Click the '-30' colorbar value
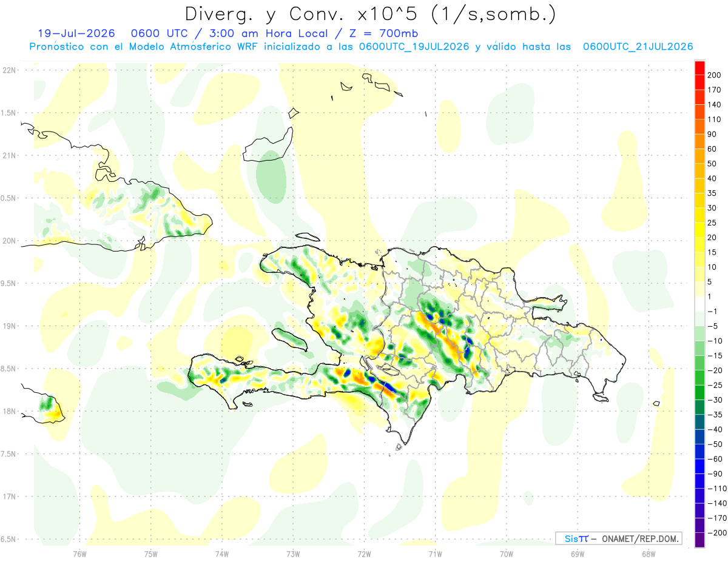 714,400
